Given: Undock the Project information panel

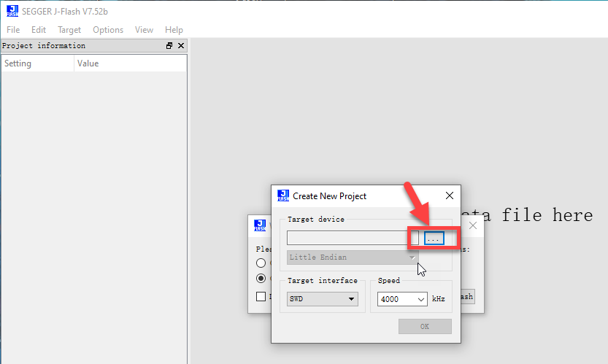Looking at the screenshot, I should click(x=169, y=46).
